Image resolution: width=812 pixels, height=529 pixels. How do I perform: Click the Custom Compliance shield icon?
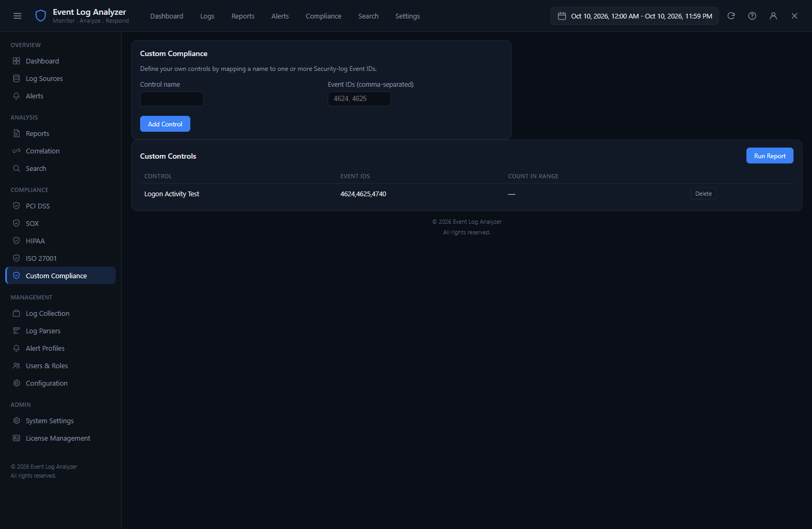16,276
